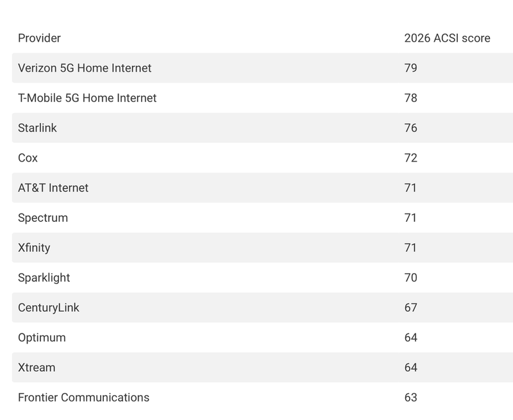Select the T-Mobile 5G Home Internet row
513x420 pixels.
pyautogui.click(x=262, y=98)
